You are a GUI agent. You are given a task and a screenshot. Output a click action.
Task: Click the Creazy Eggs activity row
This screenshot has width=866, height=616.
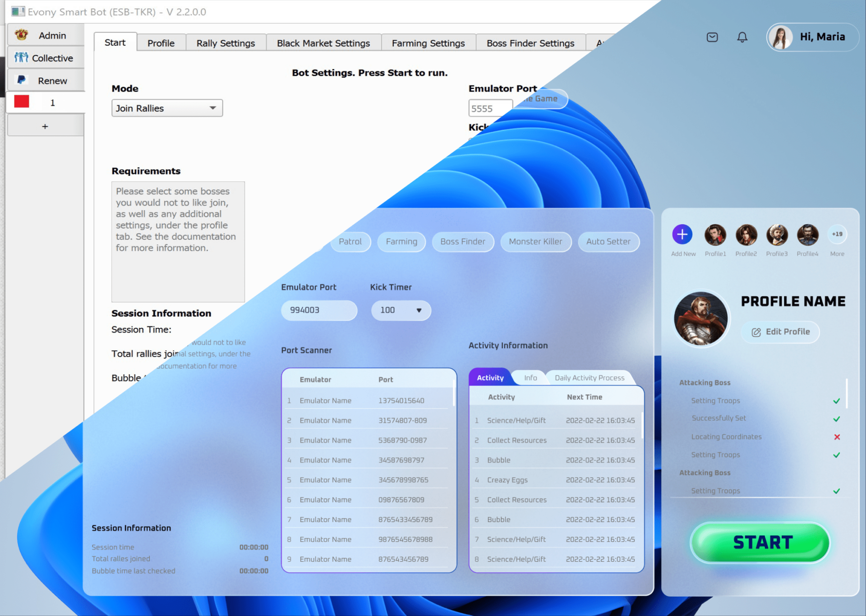click(x=556, y=480)
